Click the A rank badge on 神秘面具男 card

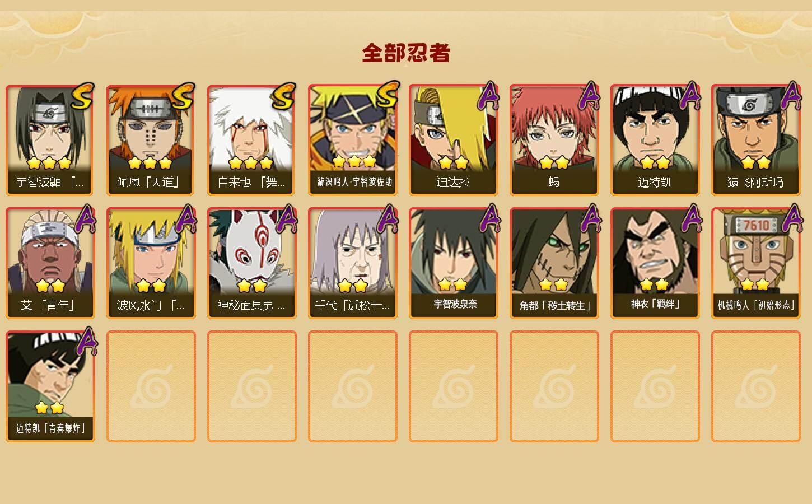click(x=286, y=218)
